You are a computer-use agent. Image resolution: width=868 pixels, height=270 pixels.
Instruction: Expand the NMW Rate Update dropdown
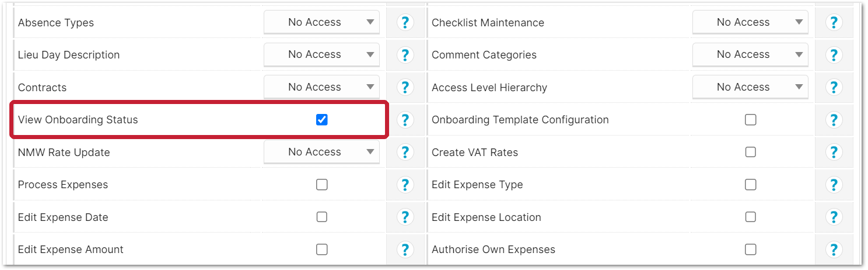point(321,152)
